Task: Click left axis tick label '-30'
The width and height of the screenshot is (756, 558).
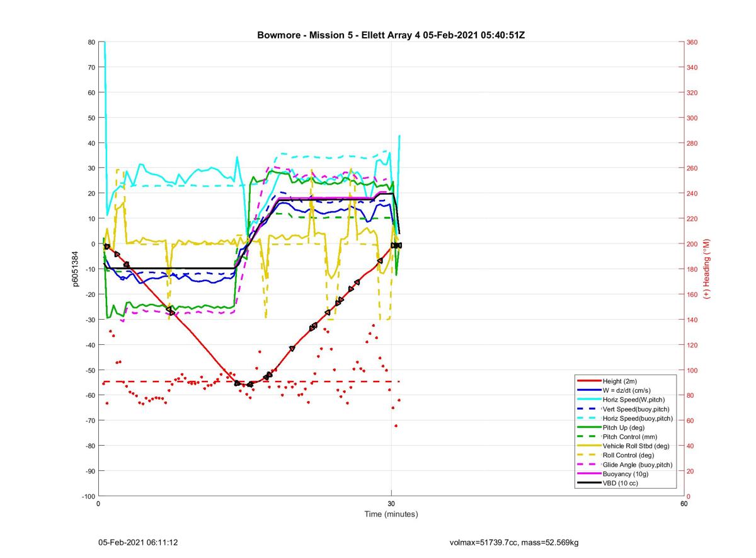Action: tap(90, 320)
